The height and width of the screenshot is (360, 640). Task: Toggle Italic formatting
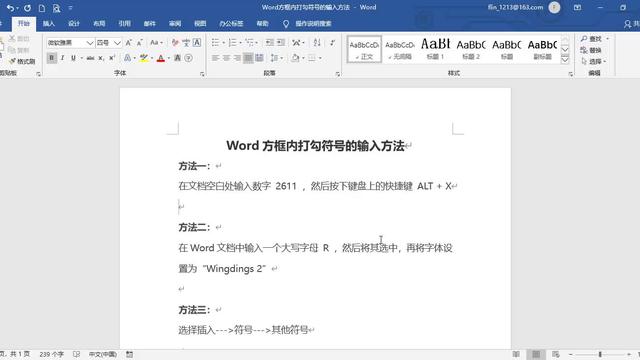click(62, 58)
